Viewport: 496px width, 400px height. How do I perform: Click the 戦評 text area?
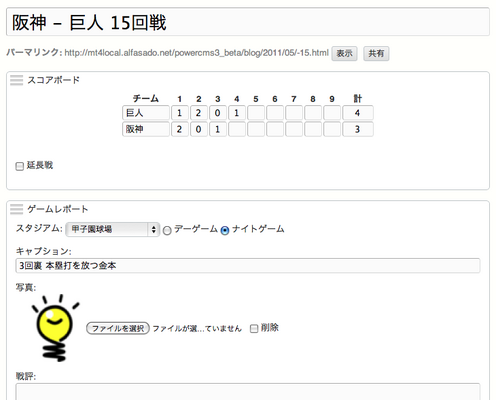coord(248,392)
